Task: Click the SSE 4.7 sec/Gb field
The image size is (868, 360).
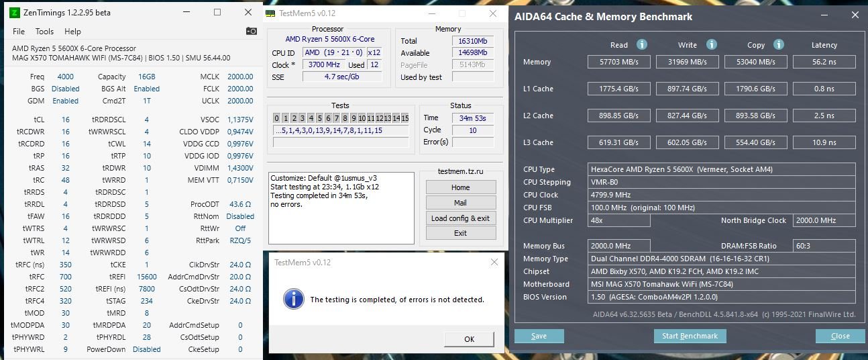Action: (341, 77)
